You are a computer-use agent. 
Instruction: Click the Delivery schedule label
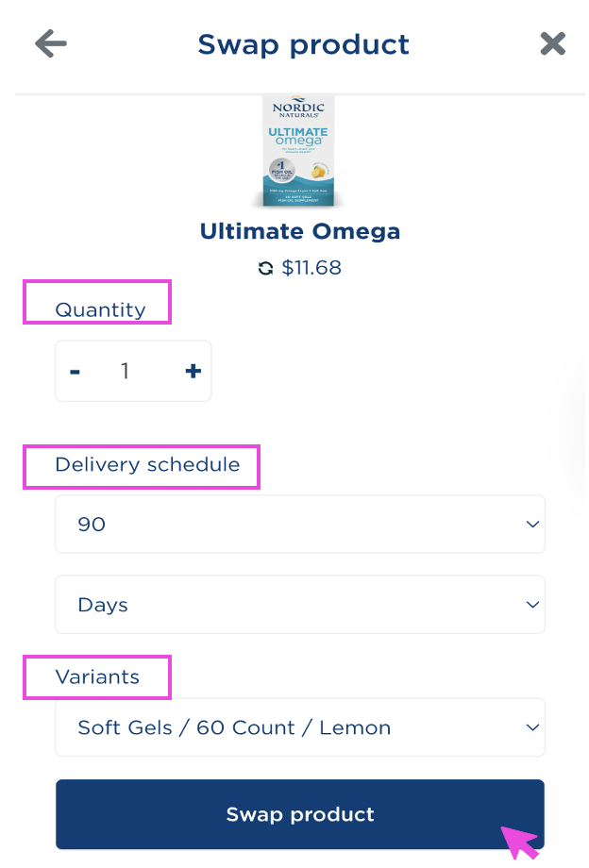(x=147, y=464)
